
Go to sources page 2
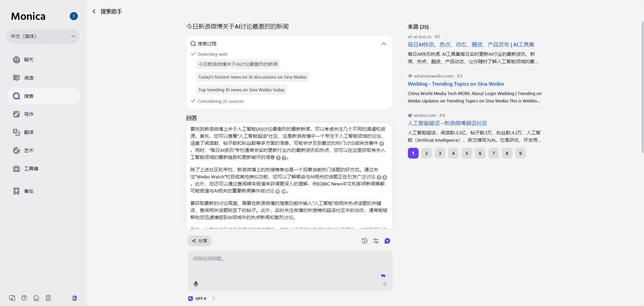coord(427,153)
